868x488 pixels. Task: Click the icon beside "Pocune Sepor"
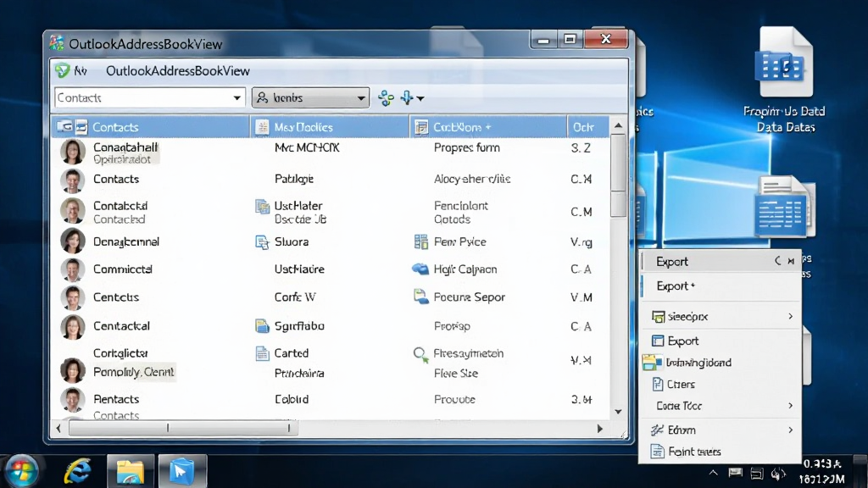point(421,297)
